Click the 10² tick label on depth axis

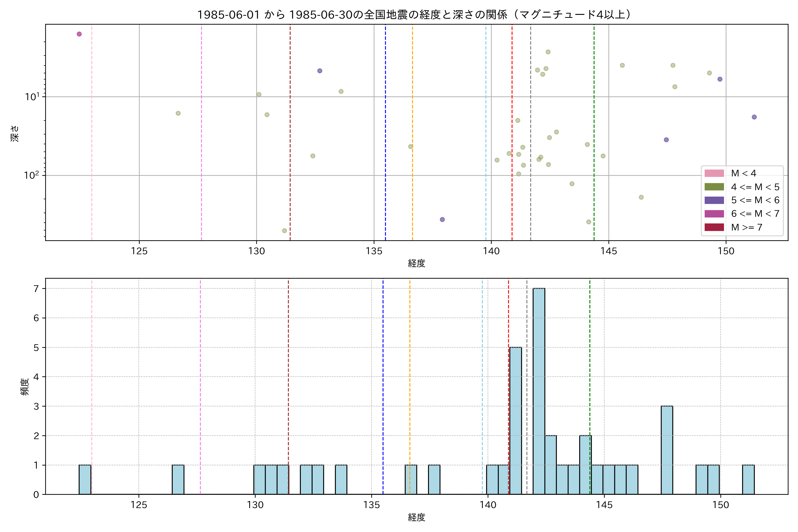31,175
